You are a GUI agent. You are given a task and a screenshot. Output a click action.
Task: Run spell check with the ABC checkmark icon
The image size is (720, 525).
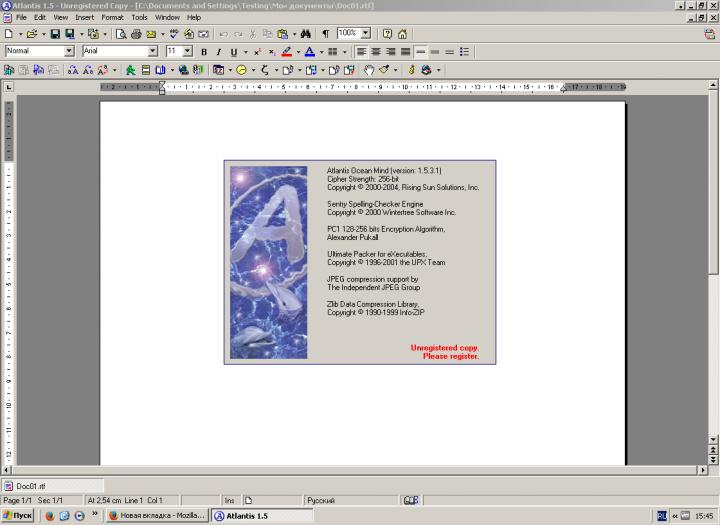pyautogui.click(x=174, y=34)
